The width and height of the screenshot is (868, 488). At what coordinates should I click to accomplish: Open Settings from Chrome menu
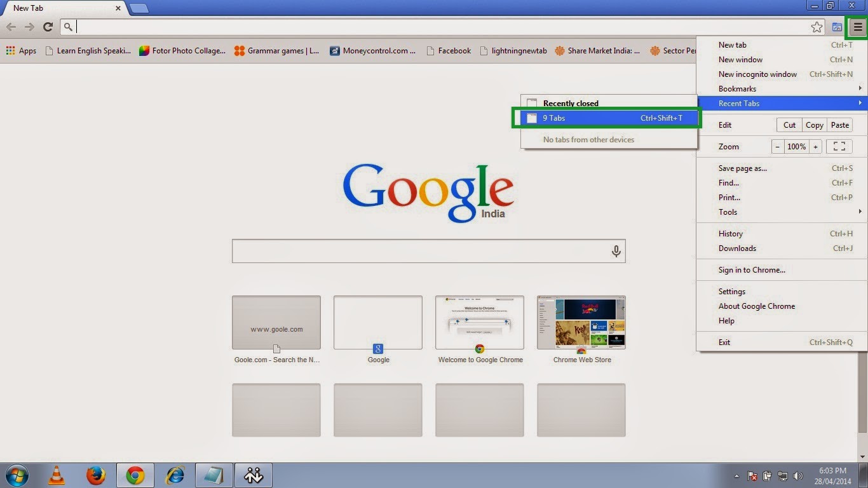click(x=782, y=292)
